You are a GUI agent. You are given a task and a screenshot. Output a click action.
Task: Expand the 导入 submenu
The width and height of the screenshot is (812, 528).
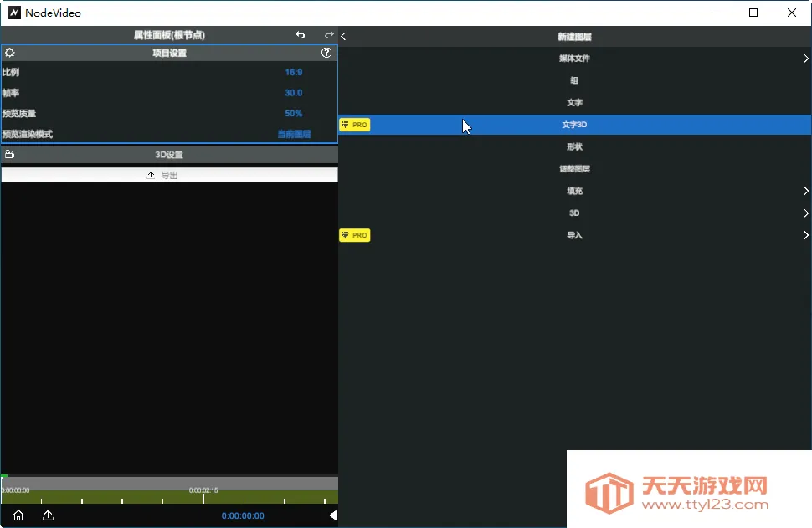[x=806, y=235]
